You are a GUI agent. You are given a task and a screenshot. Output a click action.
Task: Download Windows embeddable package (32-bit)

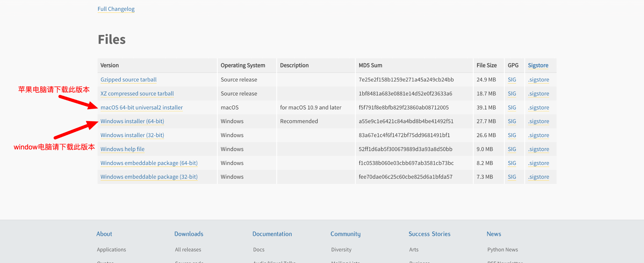pyautogui.click(x=149, y=177)
